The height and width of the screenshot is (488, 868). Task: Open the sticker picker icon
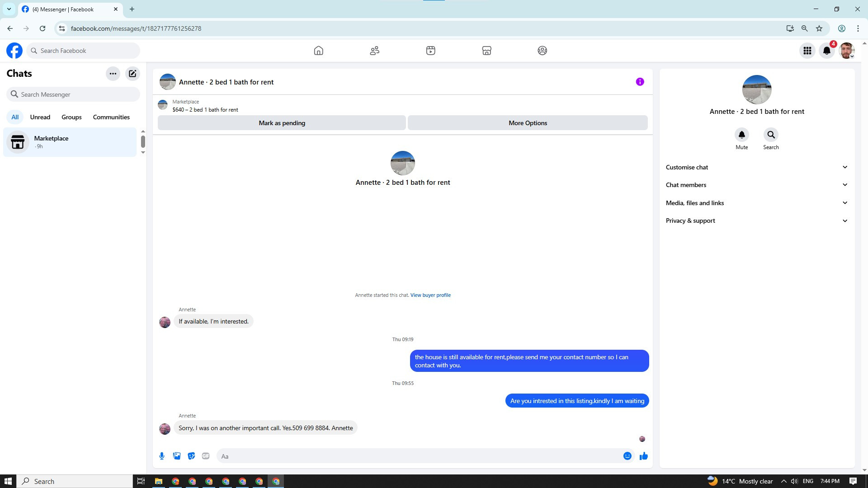[x=191, y=456]
